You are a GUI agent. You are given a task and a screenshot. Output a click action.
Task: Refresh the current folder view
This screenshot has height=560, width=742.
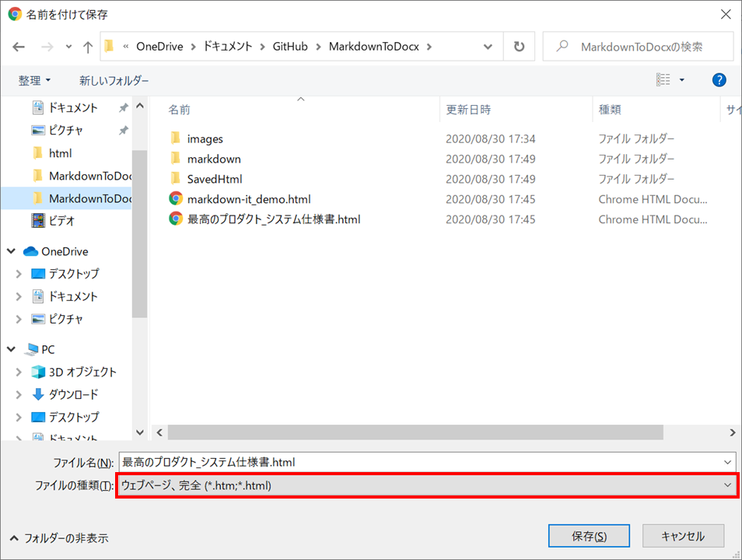519,47
